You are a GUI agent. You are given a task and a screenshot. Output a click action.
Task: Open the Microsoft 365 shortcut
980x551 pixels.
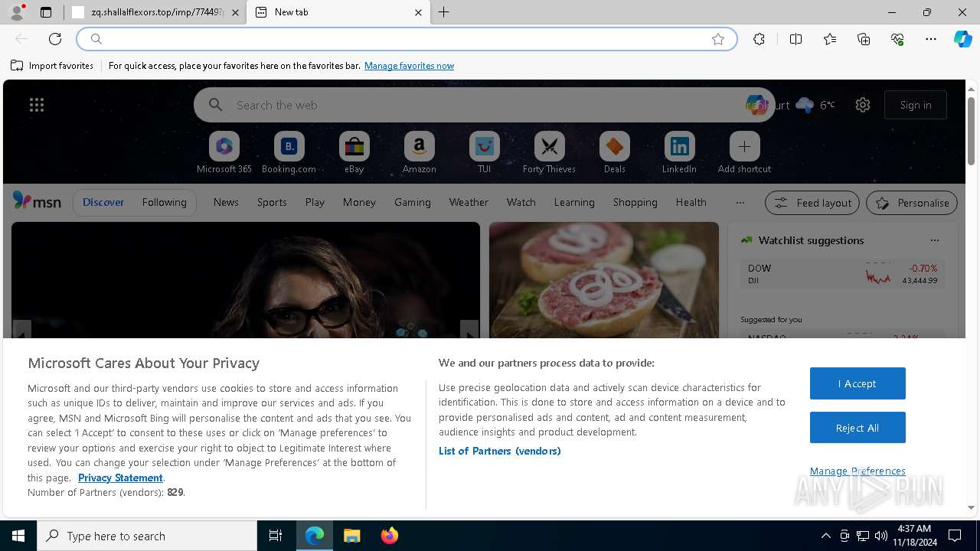(x=224, y=153)
